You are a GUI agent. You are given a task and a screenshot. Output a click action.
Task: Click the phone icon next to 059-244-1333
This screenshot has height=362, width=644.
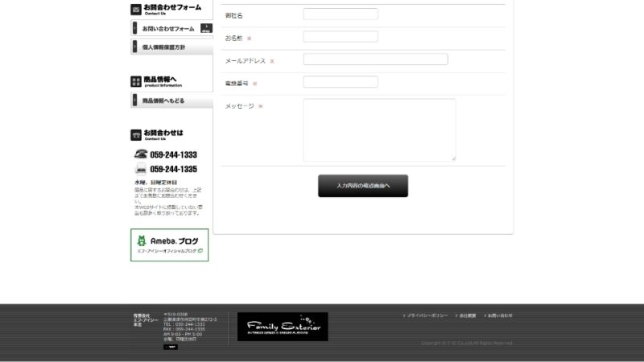point(141,154)
